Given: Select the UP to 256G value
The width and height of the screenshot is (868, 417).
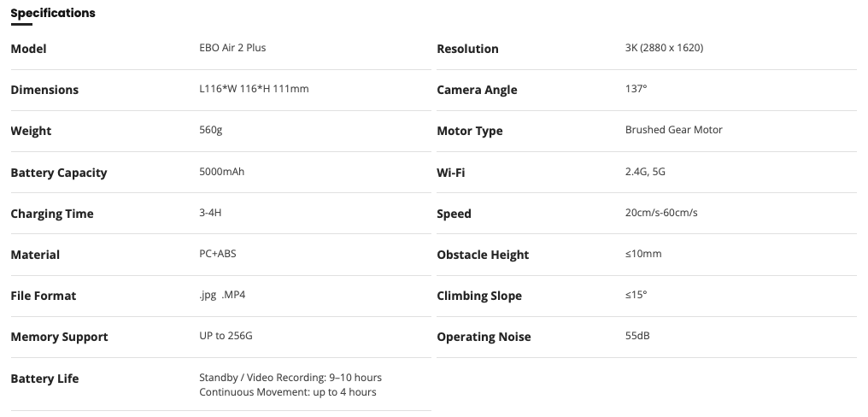Looking at the screenshot, I should (x=226, y=336).
